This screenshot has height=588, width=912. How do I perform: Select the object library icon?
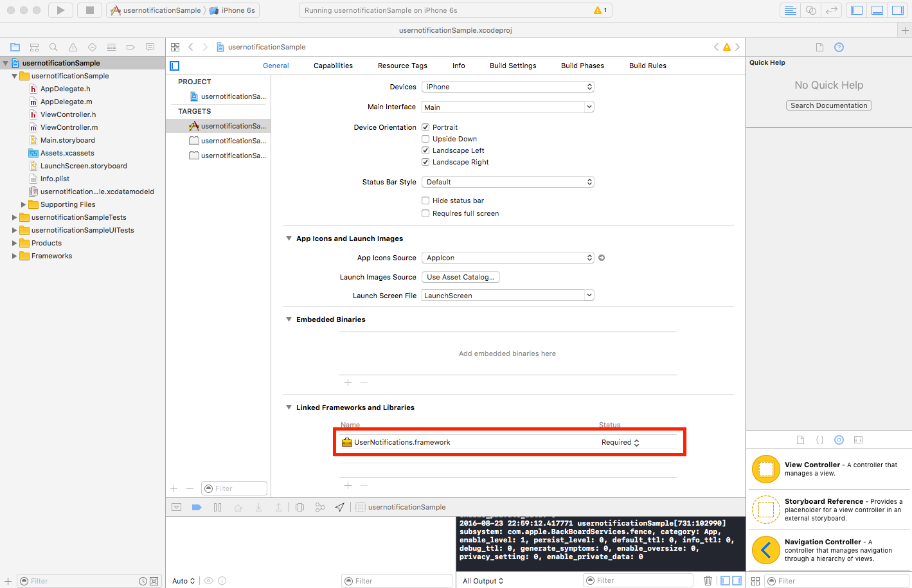click(x=839, y=440)
